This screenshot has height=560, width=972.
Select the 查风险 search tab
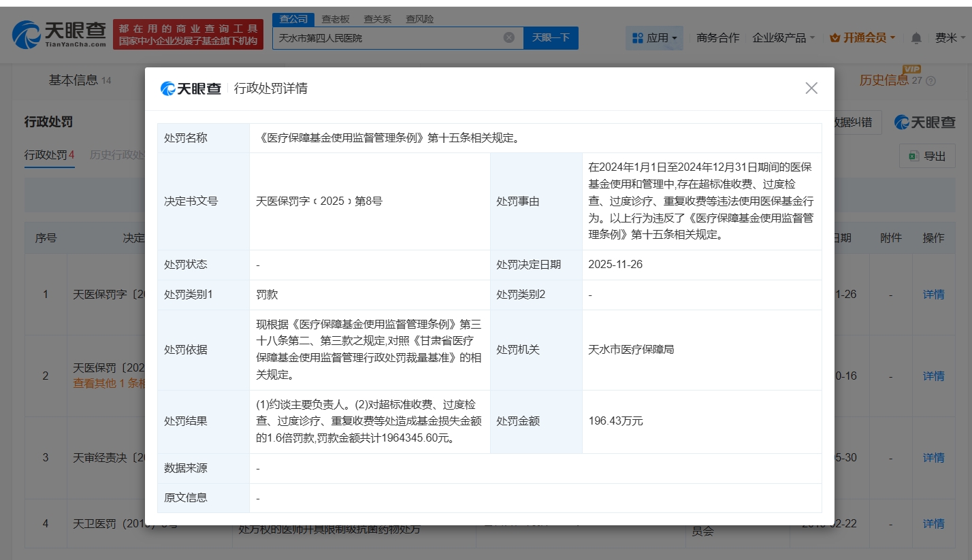[419, 19]
